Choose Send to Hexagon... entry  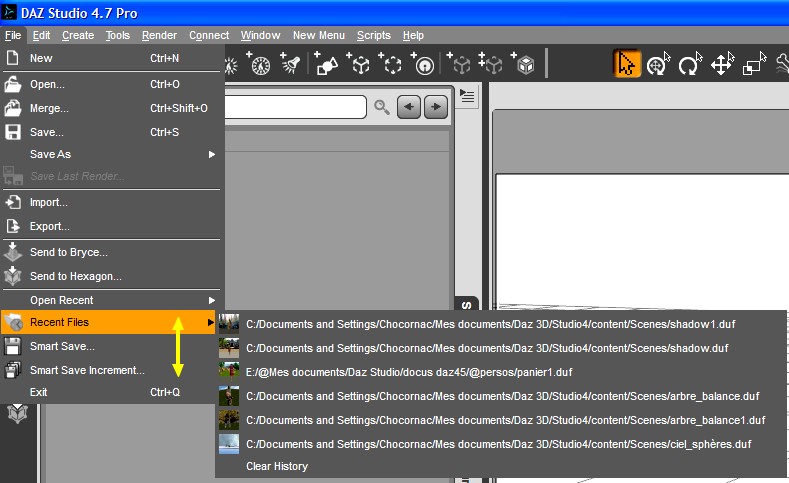point(112,276)
